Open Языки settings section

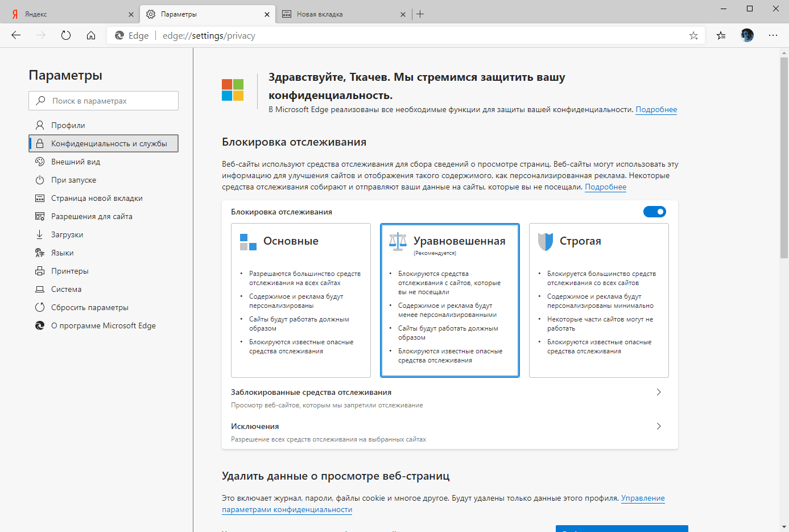pyautogui.click(x=104, y=253)
